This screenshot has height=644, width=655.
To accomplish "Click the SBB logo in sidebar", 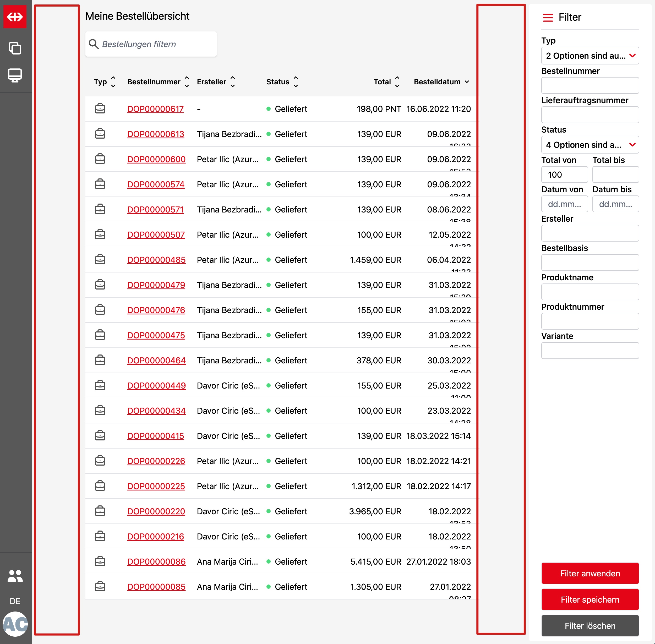I will click(x=15, y=17).
